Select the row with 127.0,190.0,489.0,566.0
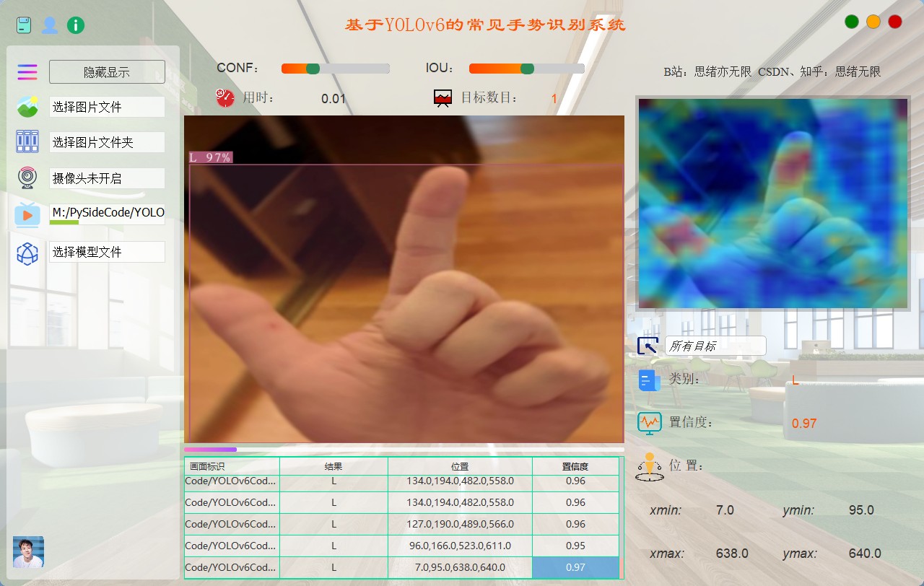924x586 pixels. [402, 524]
